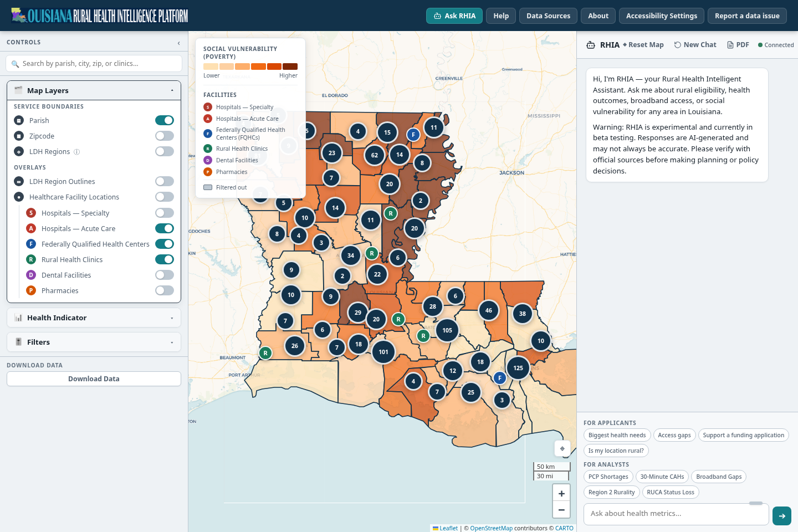Click the cluster marker labeled 34
Image resolution: width=798 pixels, height=532 pixels.
351,255
